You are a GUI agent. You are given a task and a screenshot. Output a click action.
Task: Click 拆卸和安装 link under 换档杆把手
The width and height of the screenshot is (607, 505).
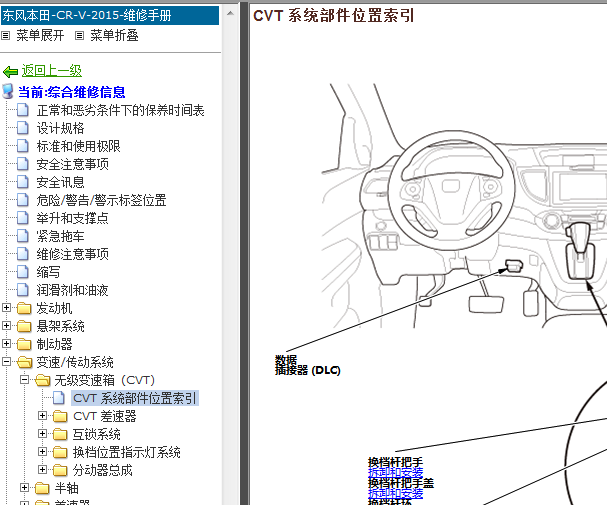pyautogui.click(x=395, y=472)
